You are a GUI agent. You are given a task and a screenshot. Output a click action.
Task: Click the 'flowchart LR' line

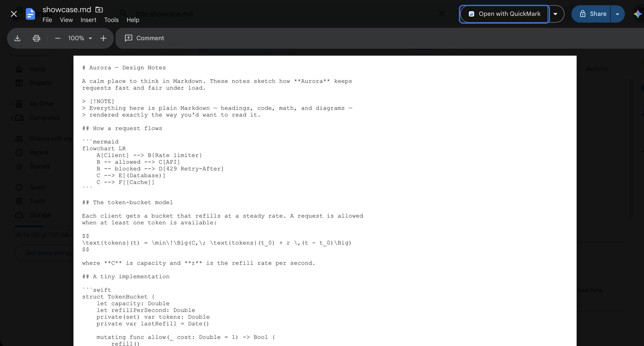point(104,149)
